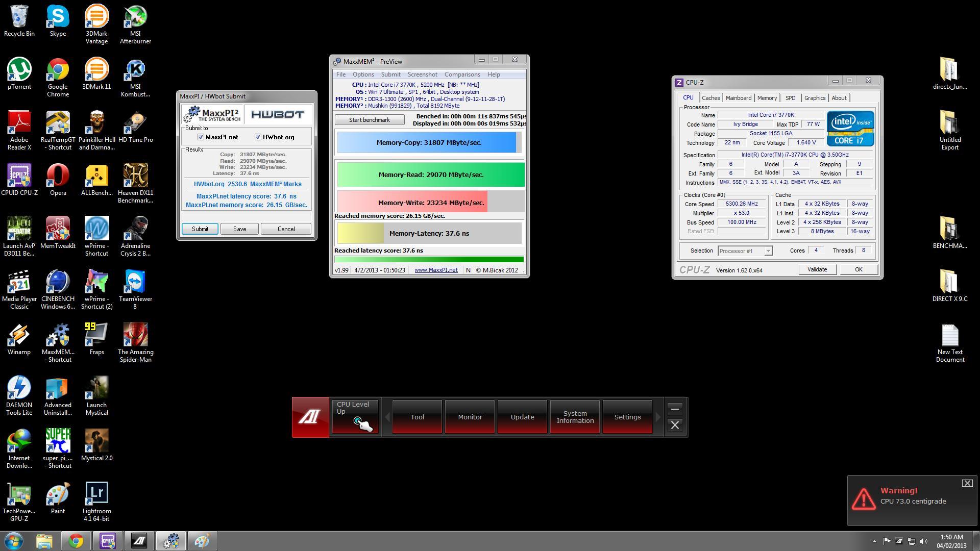
Task: Open the Comparisons menu in MaxxMEM
Action: tap(462, 74)
